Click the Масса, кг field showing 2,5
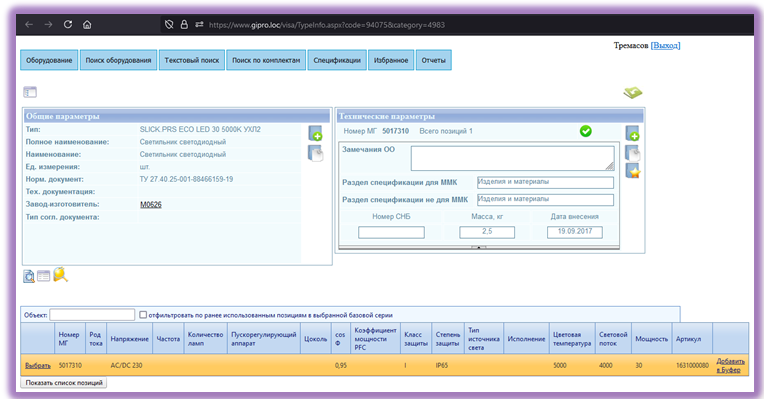This screenshot has height=399, width=764. click(x=487, y=232)
